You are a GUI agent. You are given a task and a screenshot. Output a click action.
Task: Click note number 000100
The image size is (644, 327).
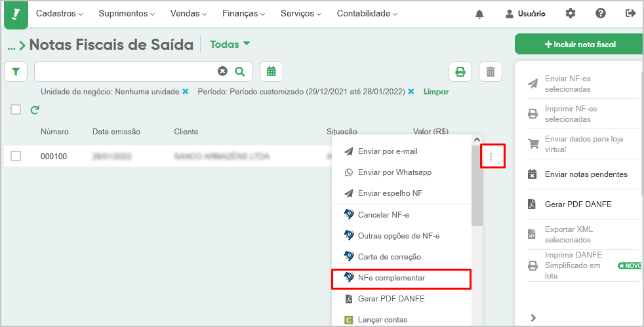coord(54,157)
